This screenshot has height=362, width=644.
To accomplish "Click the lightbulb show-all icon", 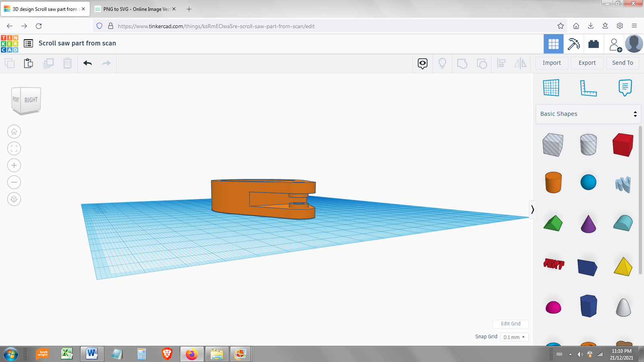I will (x=442, y=63).
